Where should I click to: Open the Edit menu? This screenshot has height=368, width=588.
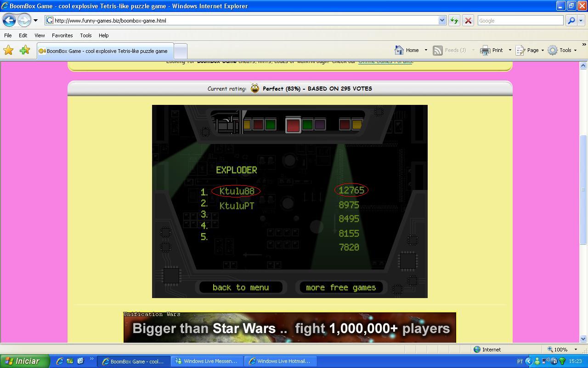tap(23, 35)
